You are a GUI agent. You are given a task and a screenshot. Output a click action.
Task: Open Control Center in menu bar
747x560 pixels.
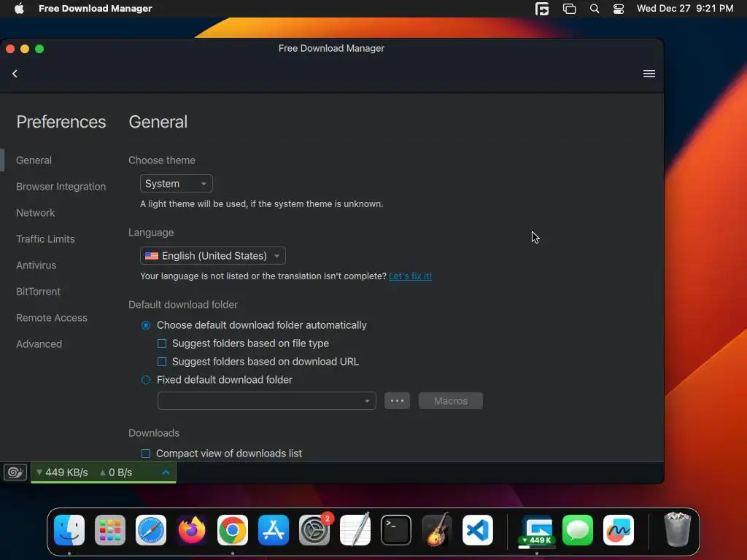pos(619,9)
